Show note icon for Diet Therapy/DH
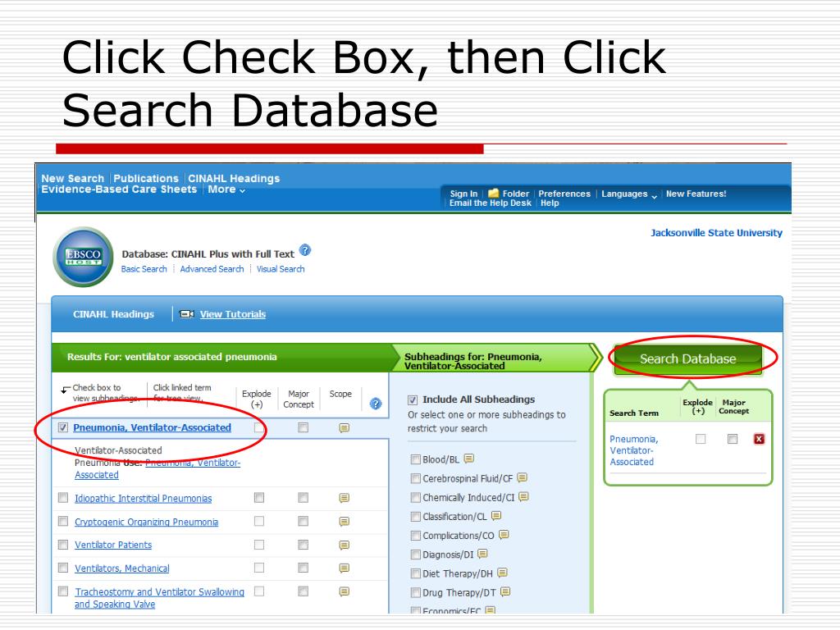Viewport: 840px width, 630px height. coord(502,573)
